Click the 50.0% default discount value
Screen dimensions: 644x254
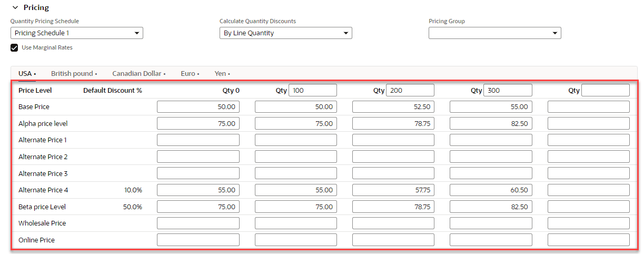click(x=133, y=207)
